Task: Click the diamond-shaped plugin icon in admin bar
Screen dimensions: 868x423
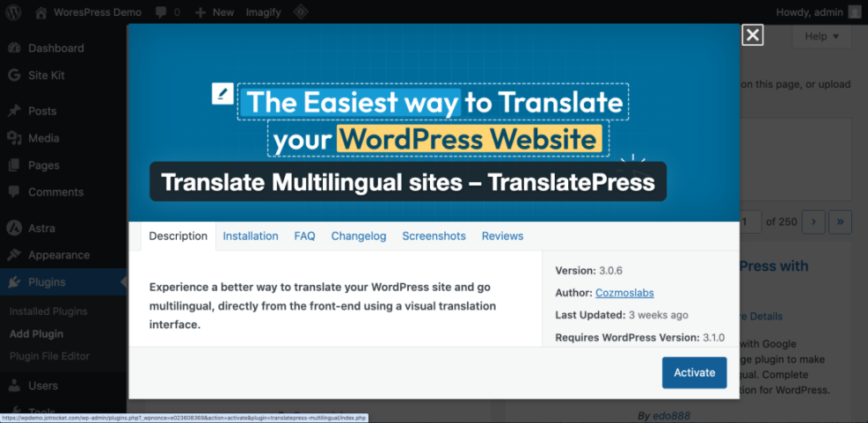Action: (301, 12)
